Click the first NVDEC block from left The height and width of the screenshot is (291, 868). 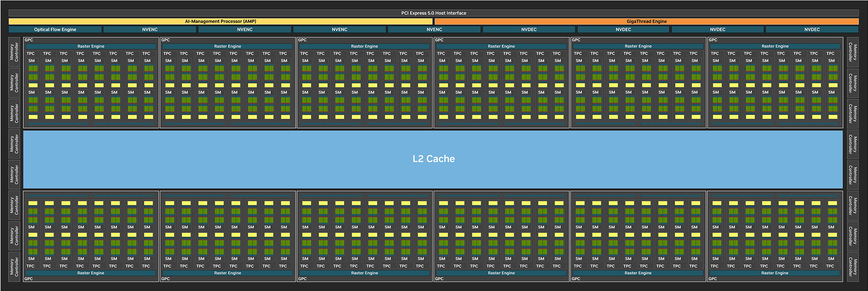[x=529, y=30]
